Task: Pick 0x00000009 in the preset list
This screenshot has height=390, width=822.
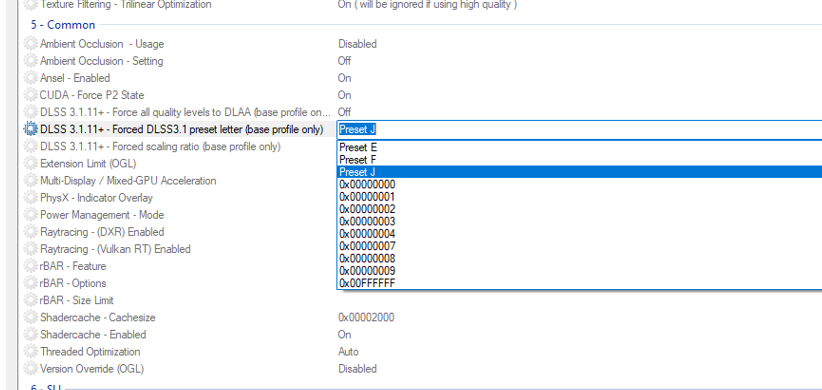Action: tap(579, 271)
